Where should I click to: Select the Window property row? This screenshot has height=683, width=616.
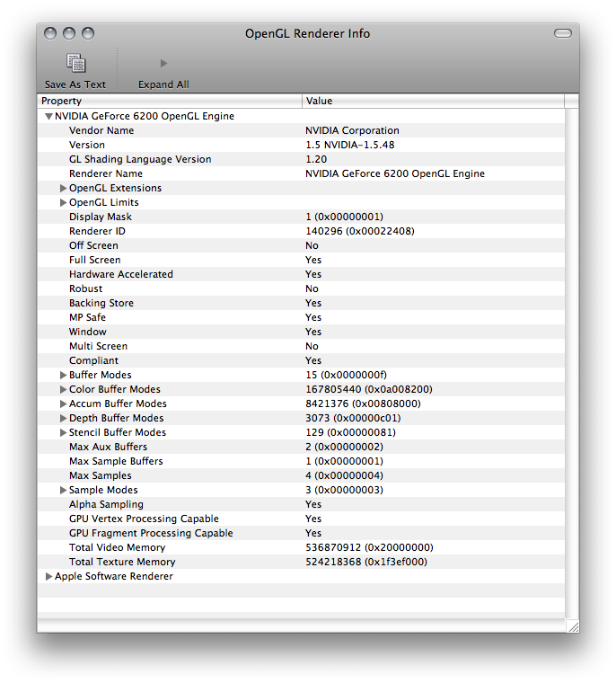pyautogui.click(x=301, y=332)
